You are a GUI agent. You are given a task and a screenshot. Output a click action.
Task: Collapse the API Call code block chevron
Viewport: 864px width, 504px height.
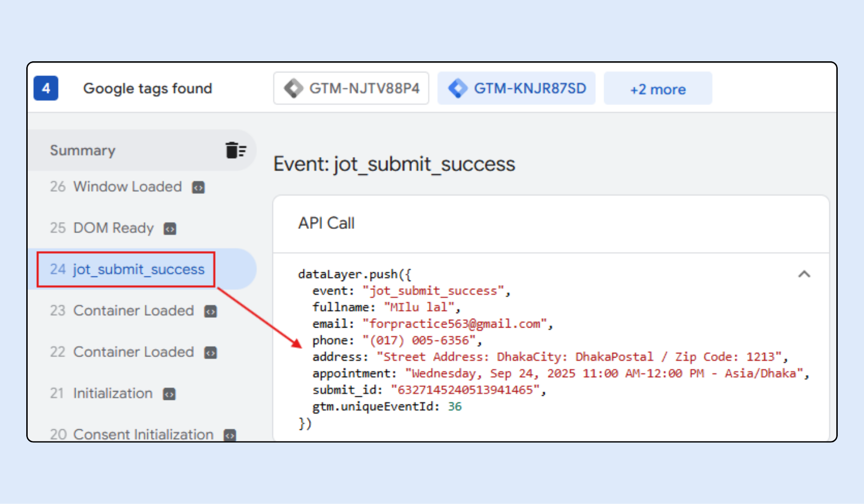coord(804,275)
